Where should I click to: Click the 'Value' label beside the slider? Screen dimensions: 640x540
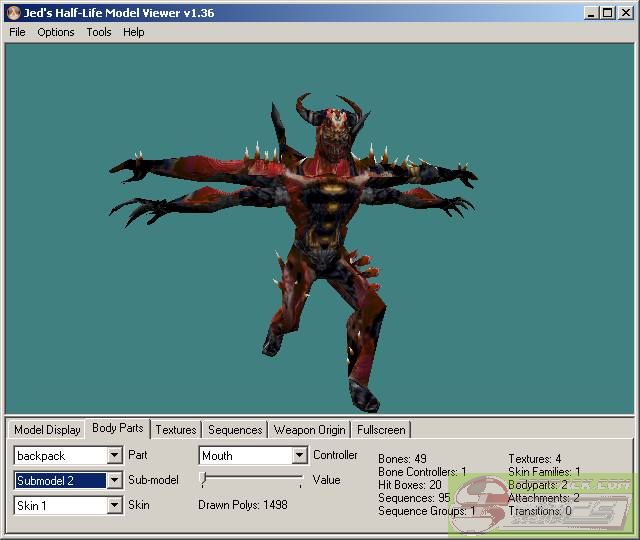327,480
